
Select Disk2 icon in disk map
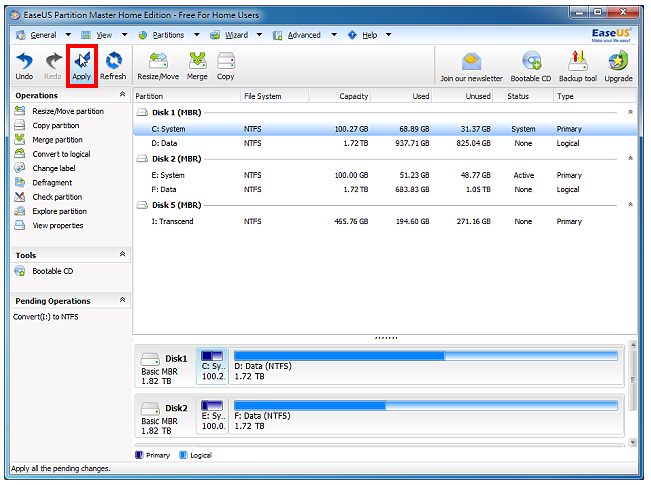[x=150, y=409]
